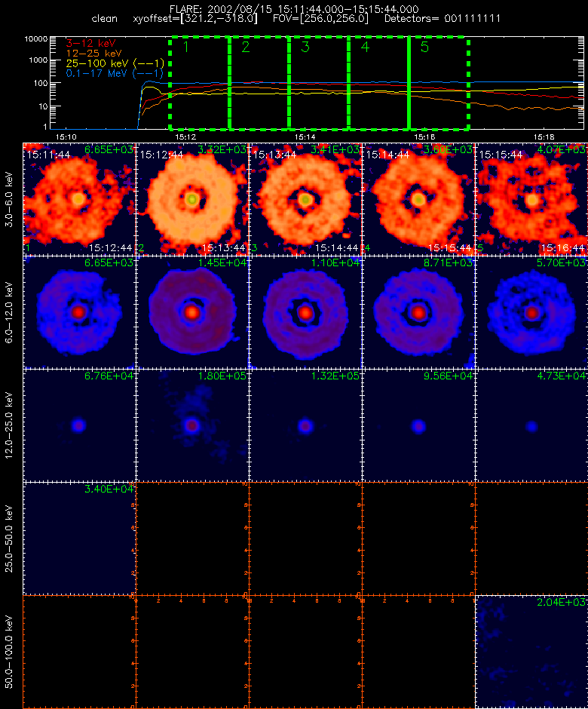
Task: Click the orange 12-25 keV legend entry
Action: (x=94, y=54)
